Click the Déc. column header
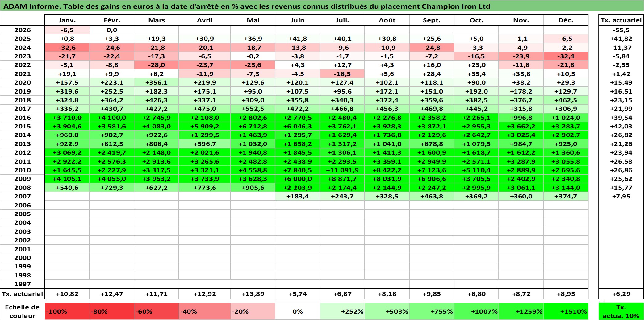 coord(566,20)
